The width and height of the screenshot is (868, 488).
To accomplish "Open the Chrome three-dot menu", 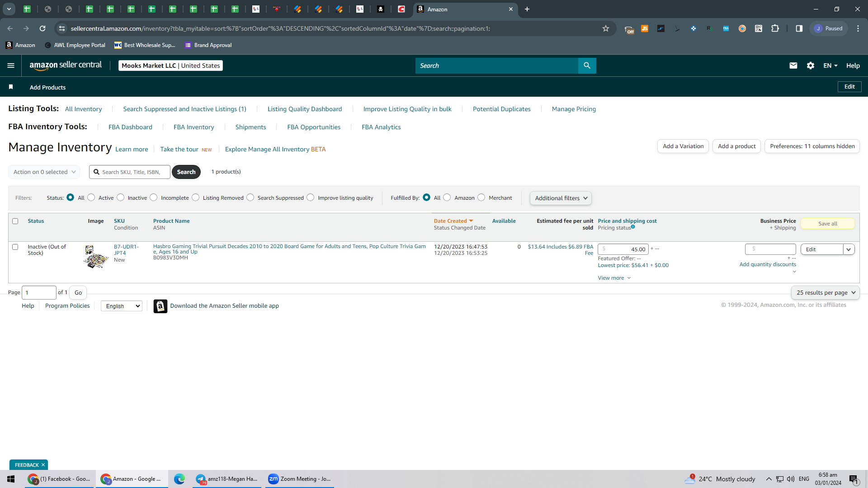I will tap(858, 28).
